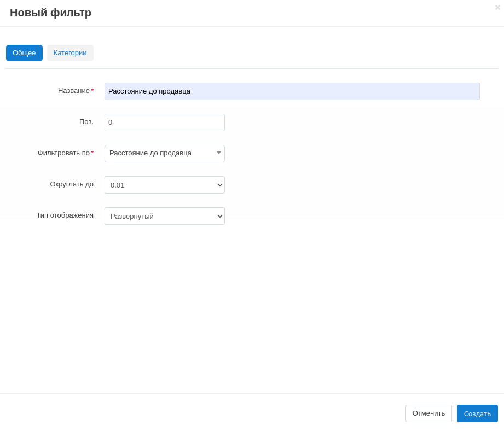Click the Поз. label
This screenshot has height=432, width=504.
[x=86, y=122]
